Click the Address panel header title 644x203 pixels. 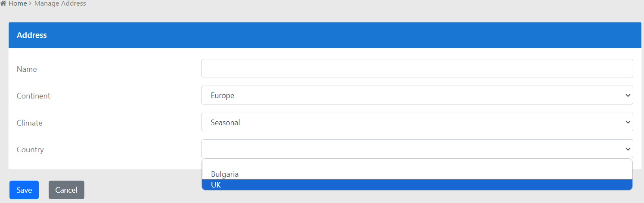pyautogui.click(x=32, y=35)
